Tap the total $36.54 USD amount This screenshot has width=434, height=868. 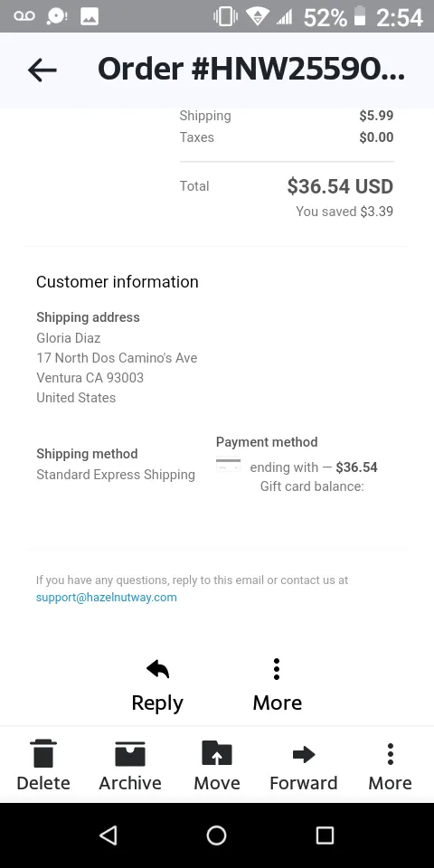pos(340,186)
